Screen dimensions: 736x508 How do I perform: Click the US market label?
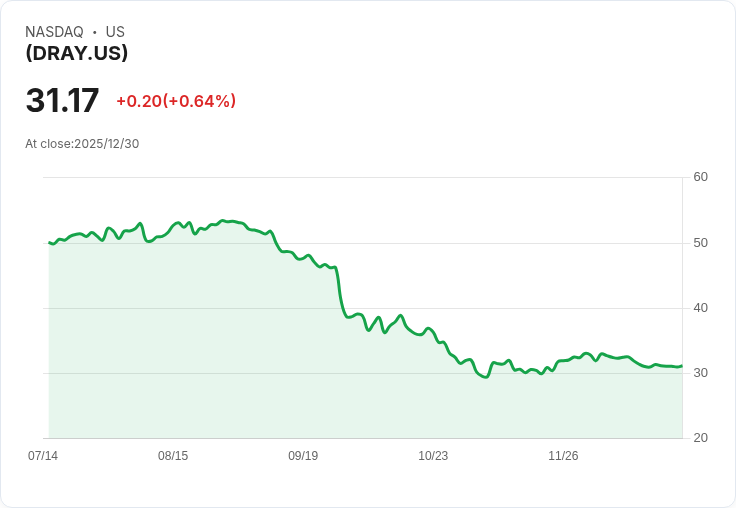115,32
